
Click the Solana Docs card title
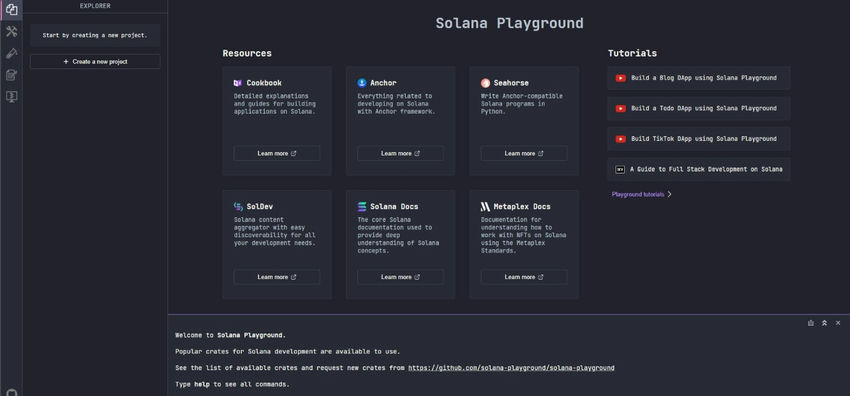tap(394, 206)
